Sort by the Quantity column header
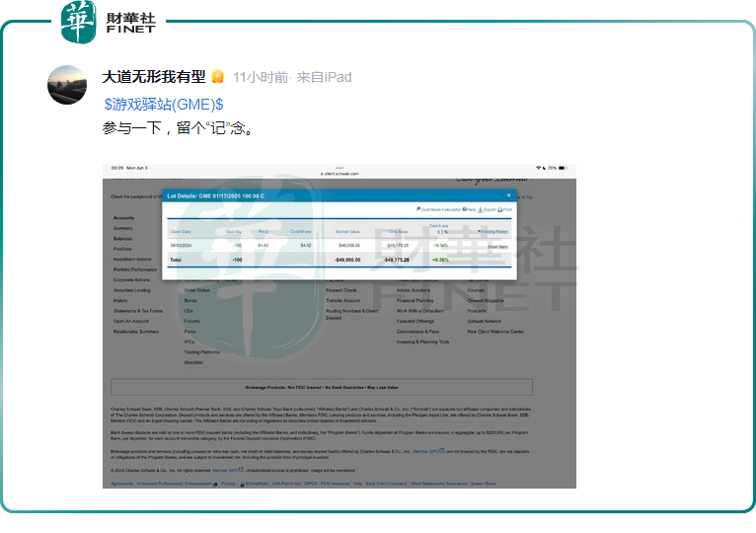This screenshot has height=533, width=756. point(234,232)
